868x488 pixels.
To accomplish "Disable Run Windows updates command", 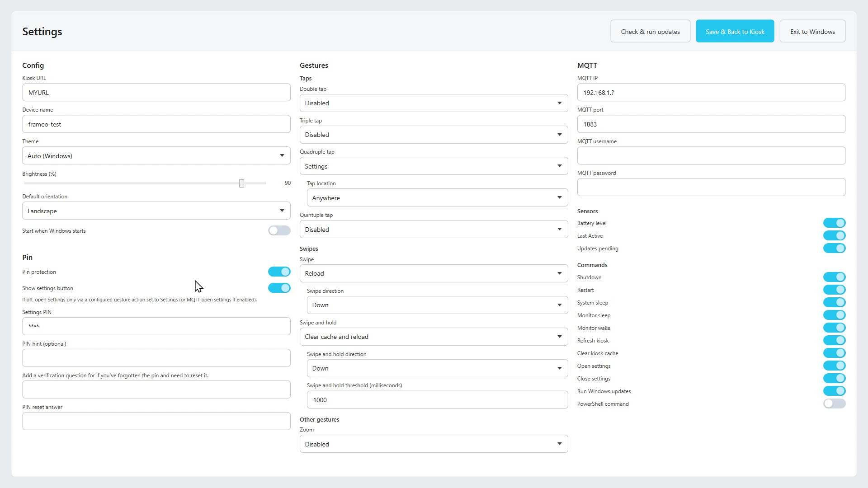I will (x=834, y=391).
